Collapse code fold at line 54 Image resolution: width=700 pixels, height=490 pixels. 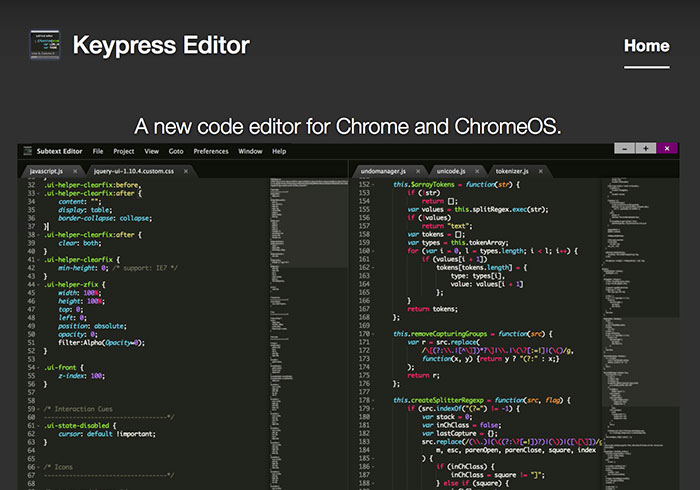pos(38,368)
